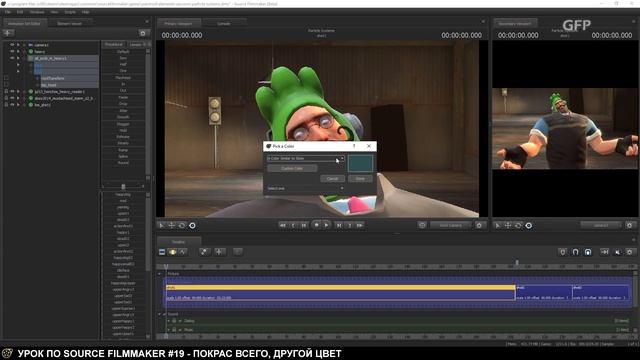
Task: Open secondary viewport camera selector dropdown
Action: 600,225
